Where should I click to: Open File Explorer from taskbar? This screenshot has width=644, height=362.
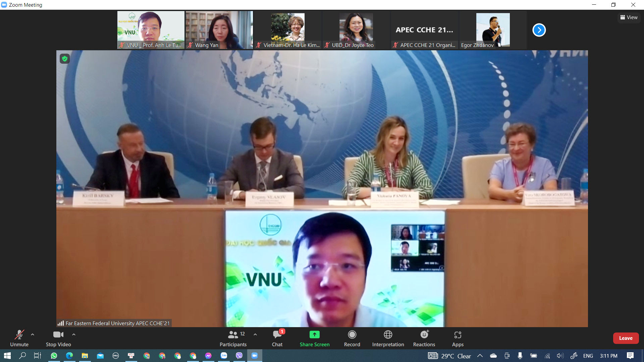tap(85, 356)
